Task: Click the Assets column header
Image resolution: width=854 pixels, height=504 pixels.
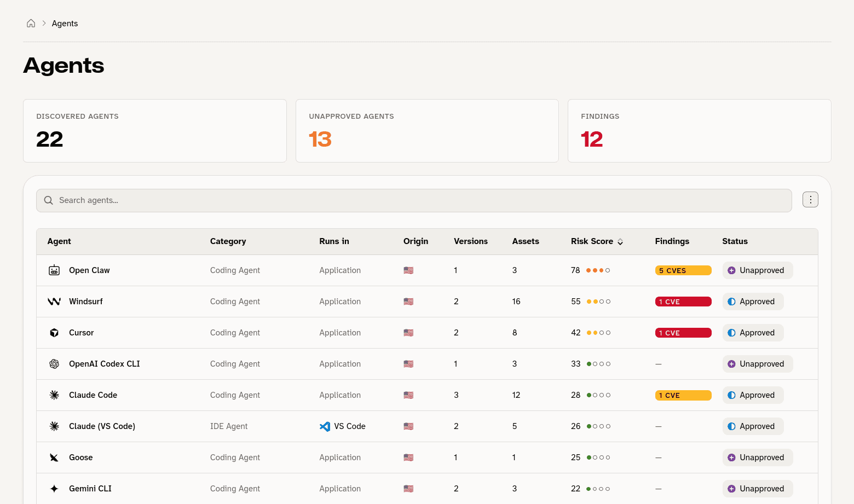Action: (526, 241)
